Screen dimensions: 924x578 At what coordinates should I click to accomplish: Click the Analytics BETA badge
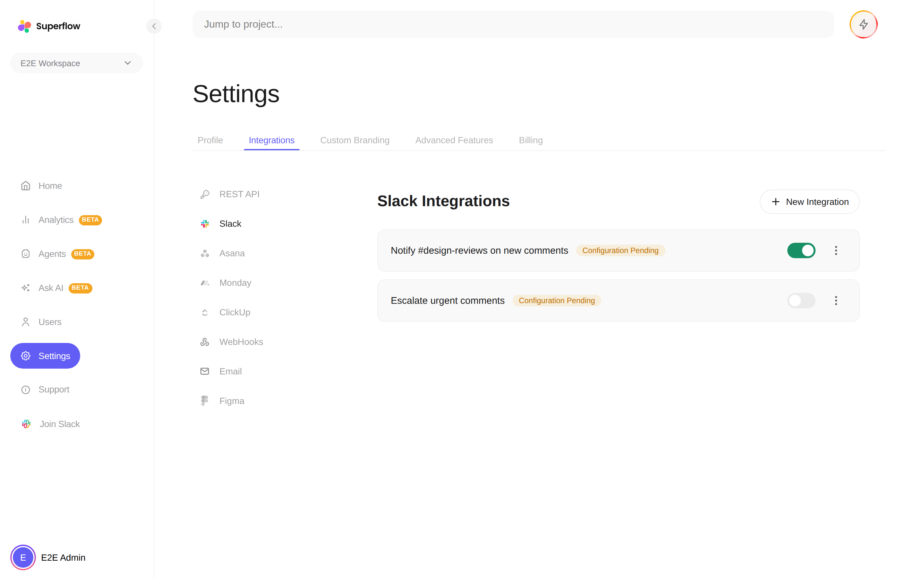pos(90,220)
